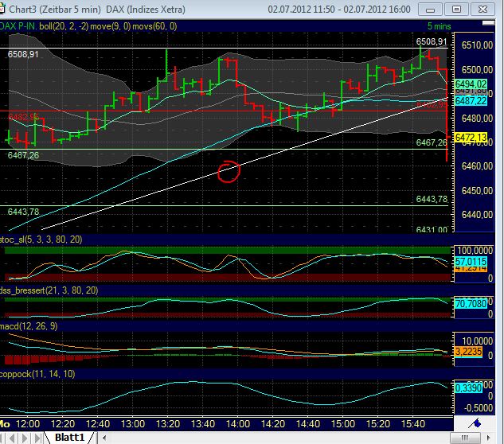Click the 13:00 time axis label
Viewport: 504px width, 444px height.
[x=133, y=424]
